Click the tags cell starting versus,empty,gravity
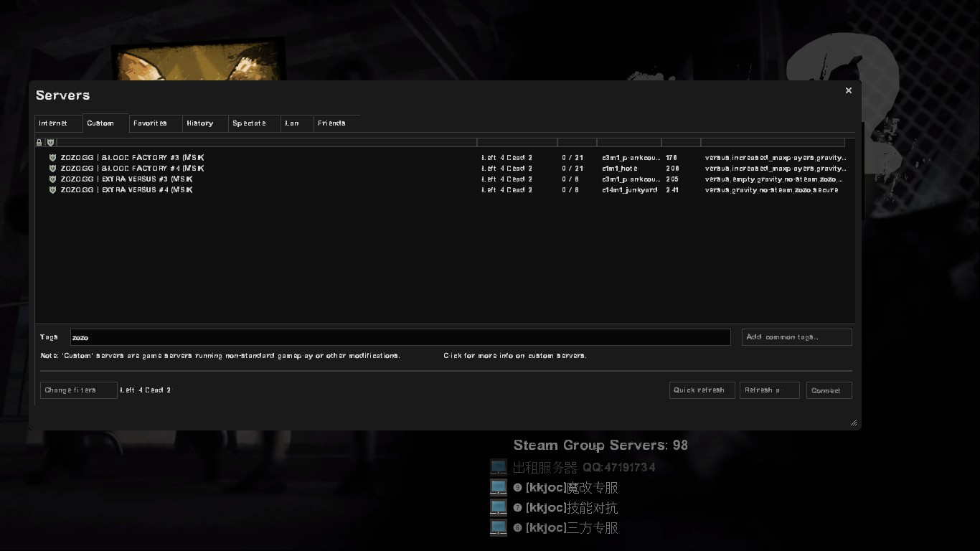Viewport: 980px width, 551px height. (x=774, y=179)
